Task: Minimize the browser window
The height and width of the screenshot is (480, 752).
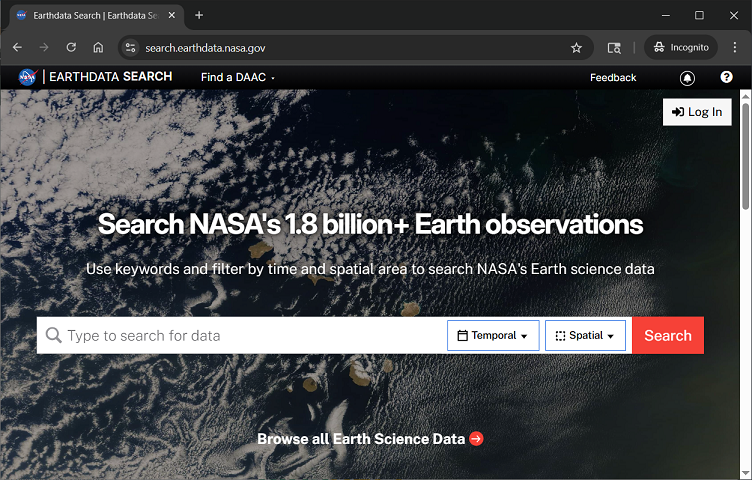Action: [666, 15]
